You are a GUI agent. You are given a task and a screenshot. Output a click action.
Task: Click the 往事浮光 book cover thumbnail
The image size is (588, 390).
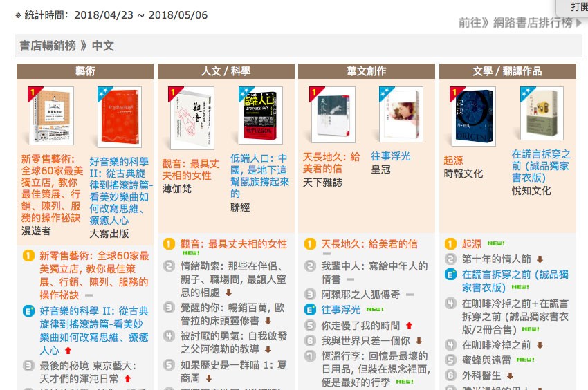(401, 114)
